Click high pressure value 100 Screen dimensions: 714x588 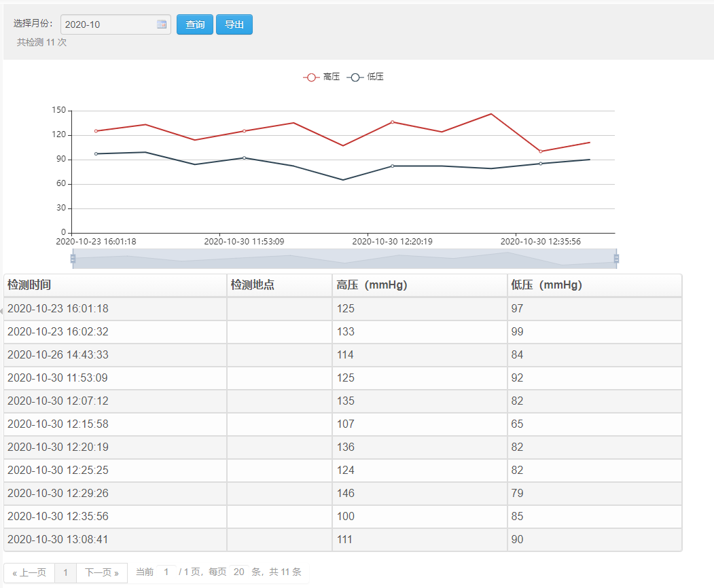point(346,517)
